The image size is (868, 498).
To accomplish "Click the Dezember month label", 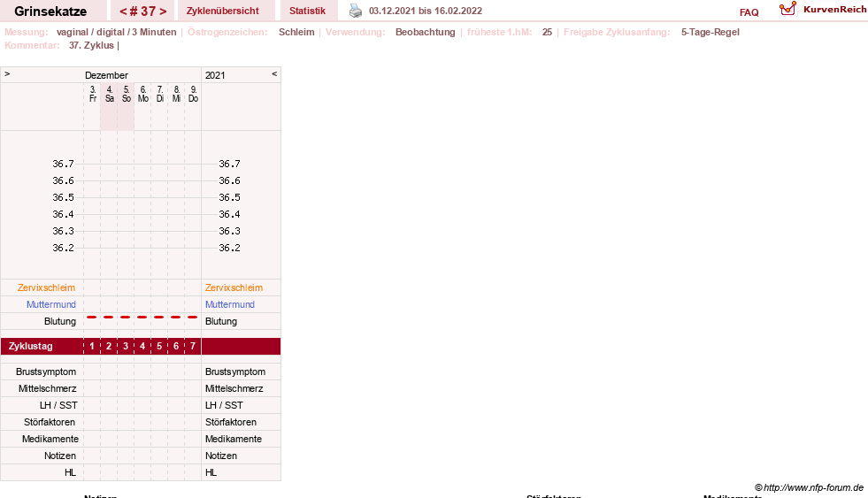I will (106, 75).
